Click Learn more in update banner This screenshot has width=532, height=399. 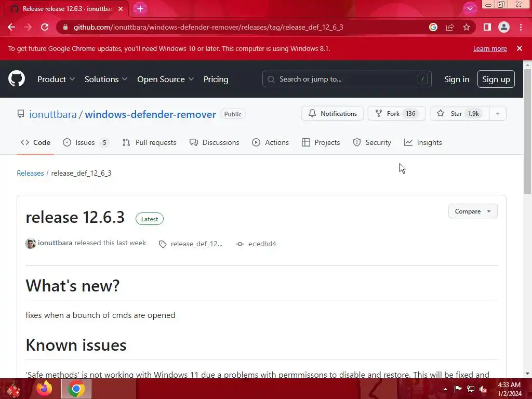point(490,48)
